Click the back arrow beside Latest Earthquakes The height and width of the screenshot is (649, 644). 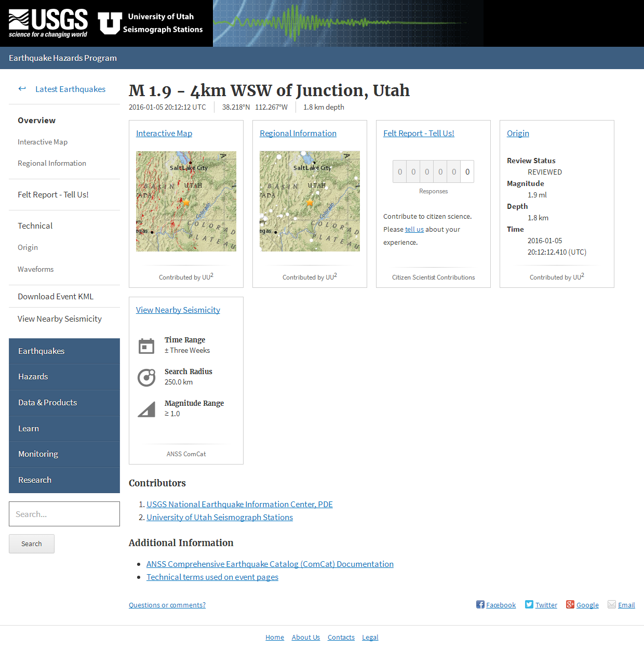tap(22, 89)
